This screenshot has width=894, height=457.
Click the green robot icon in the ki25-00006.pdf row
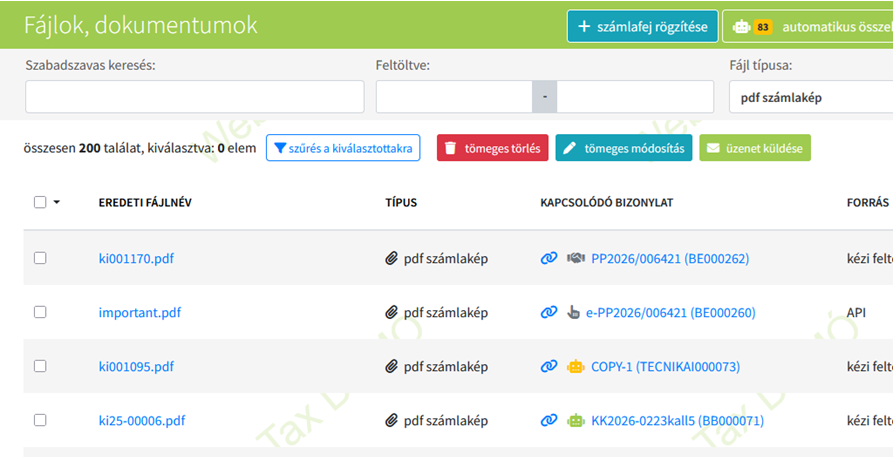576,421
